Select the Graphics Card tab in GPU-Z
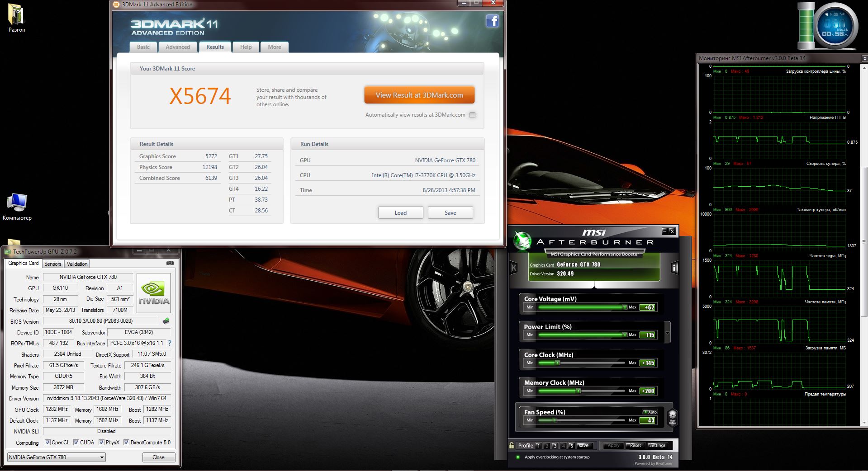 24,263
